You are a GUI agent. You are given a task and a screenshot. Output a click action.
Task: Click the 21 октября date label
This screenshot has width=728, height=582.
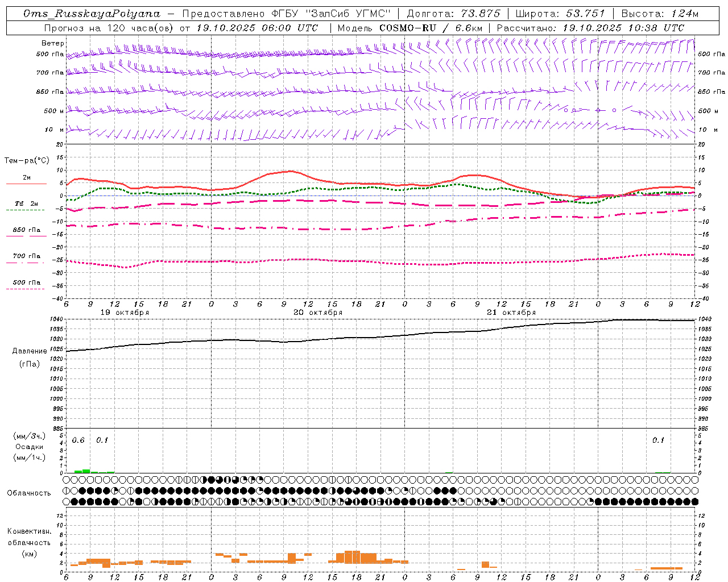[x=511, y=313]
